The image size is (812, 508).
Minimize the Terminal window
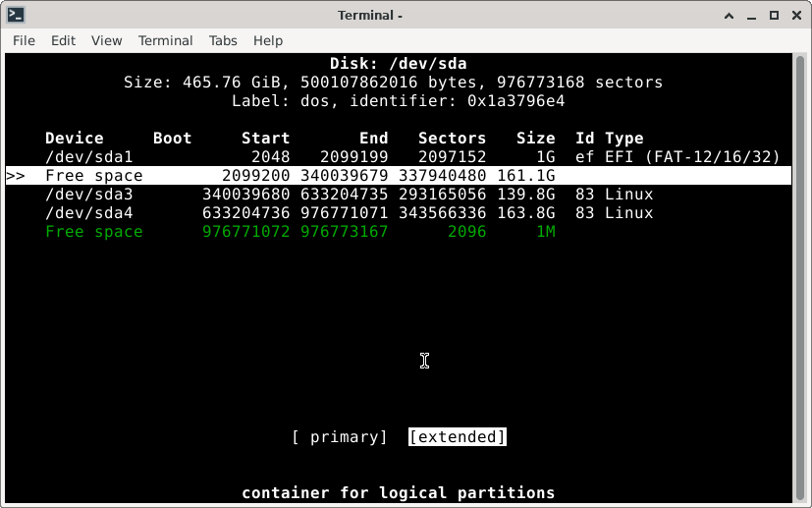click(750, 15)
